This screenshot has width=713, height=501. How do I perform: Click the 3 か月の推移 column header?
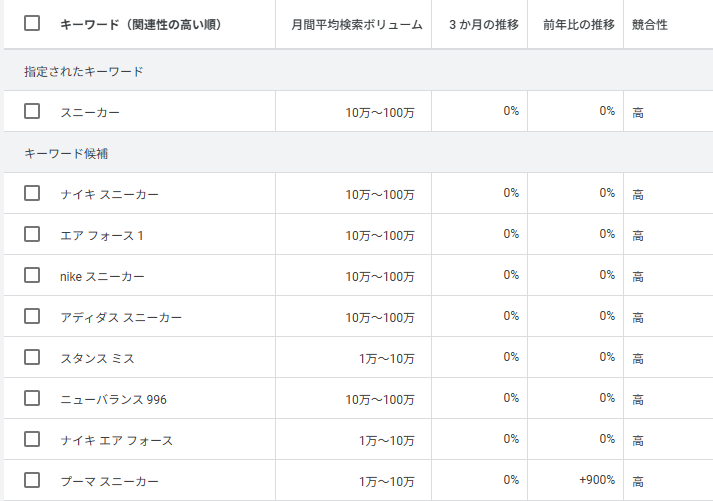[484, 24]
